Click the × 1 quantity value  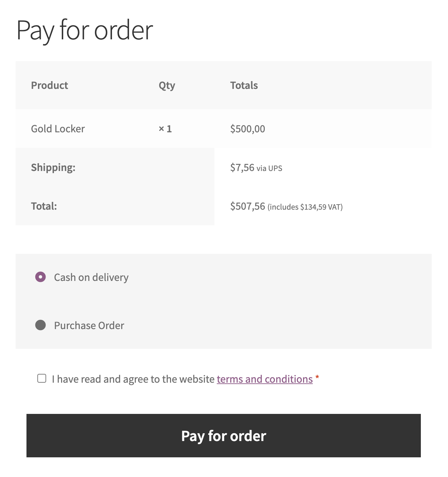[x=165, y=129]
